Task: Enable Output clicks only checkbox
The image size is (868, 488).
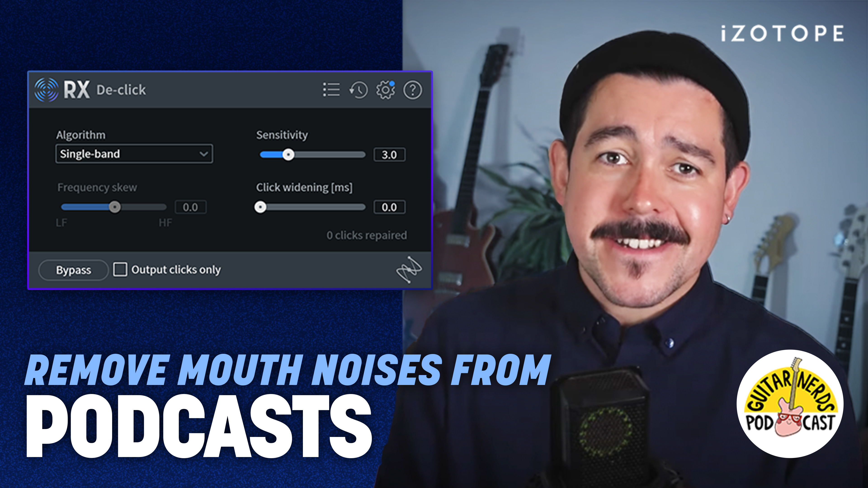Action: click(120, 270)
